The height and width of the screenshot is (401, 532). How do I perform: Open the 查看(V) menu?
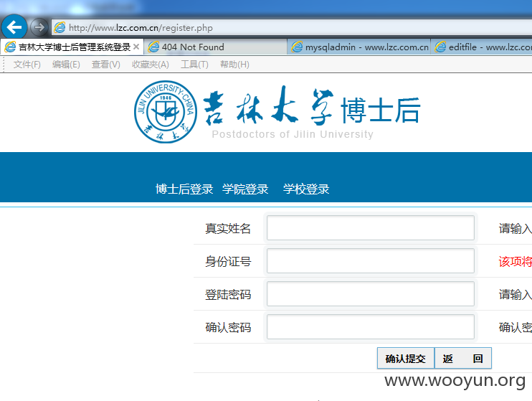(x=106, y=64)
